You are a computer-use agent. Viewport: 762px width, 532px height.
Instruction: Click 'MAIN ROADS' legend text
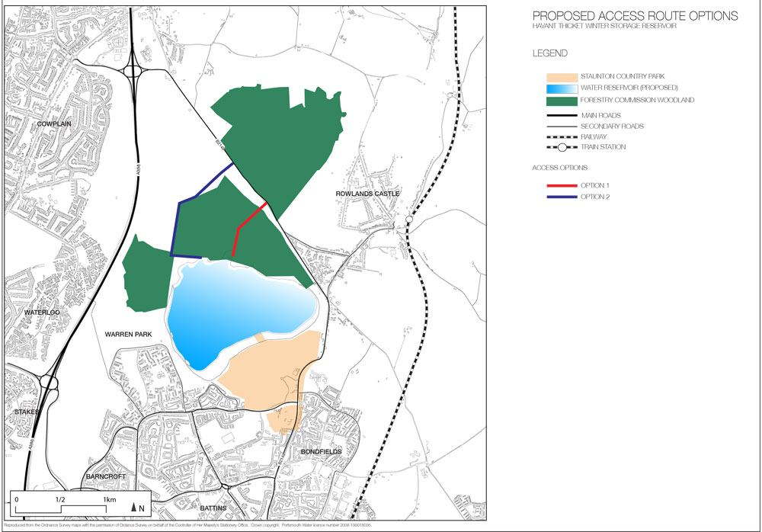click(601, 115)
